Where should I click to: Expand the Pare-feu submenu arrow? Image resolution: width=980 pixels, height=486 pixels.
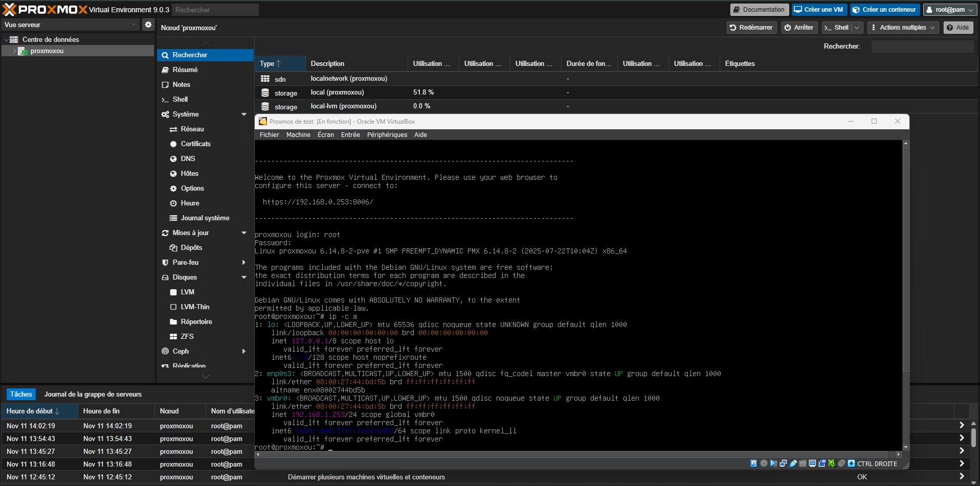(244, 262)
